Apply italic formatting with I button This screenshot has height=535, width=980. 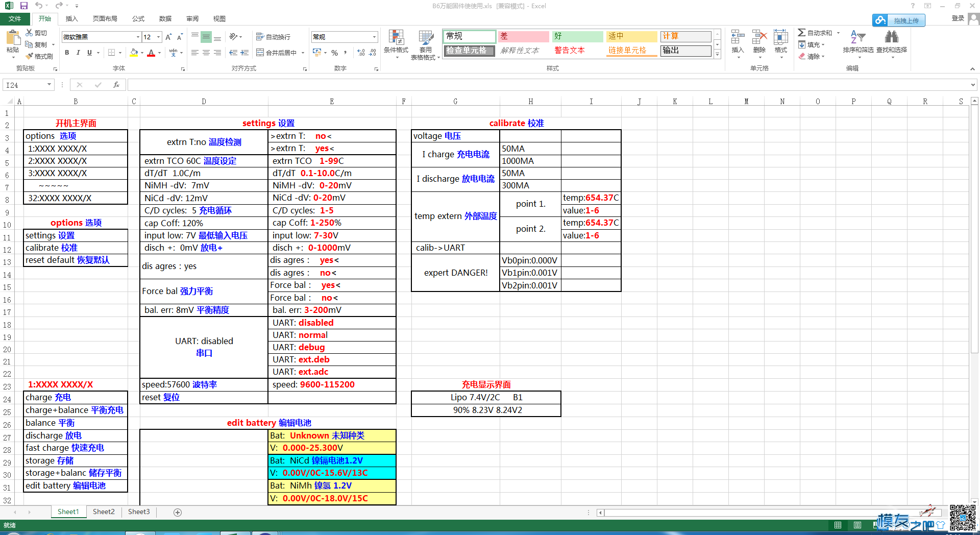pos(78,53)
